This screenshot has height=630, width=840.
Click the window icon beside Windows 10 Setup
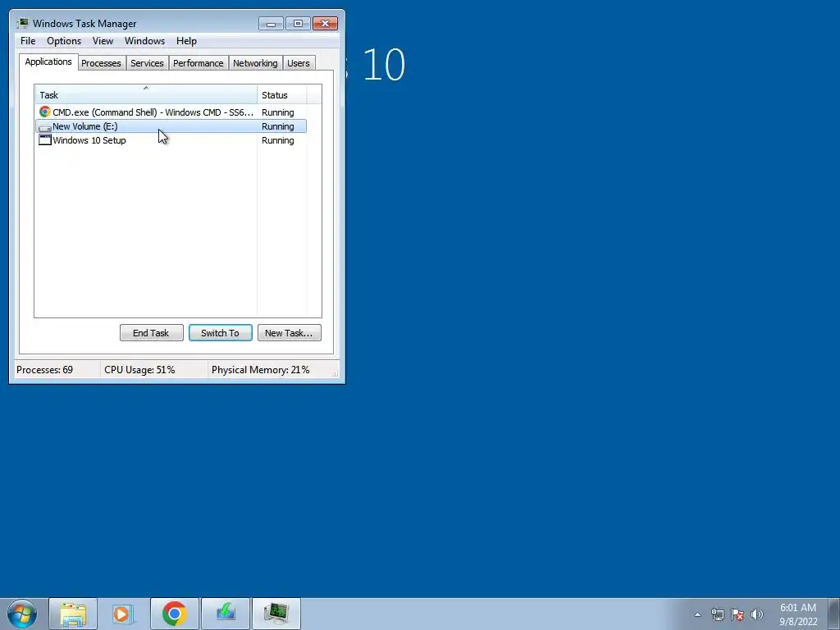point(45,139)
